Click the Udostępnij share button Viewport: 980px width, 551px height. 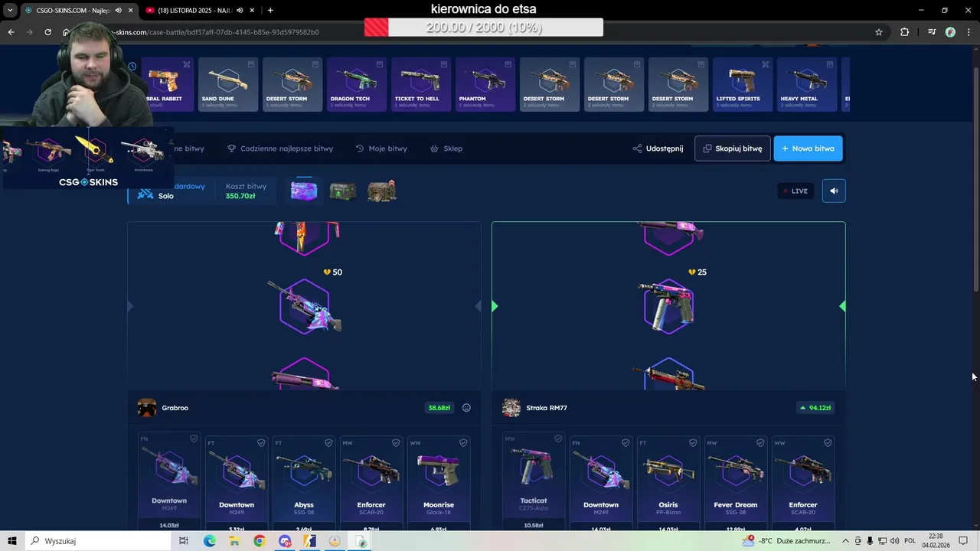point(658,148)
